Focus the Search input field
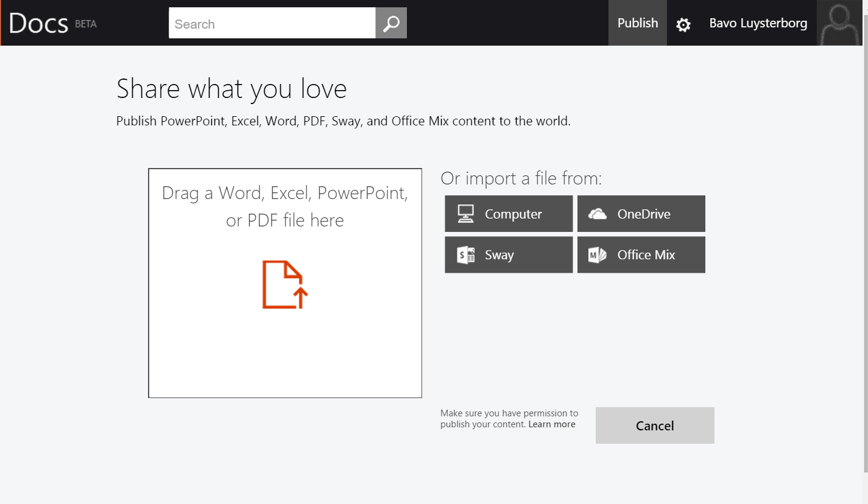Viewport: 868px width, 504px height. (x=272, y=23)
